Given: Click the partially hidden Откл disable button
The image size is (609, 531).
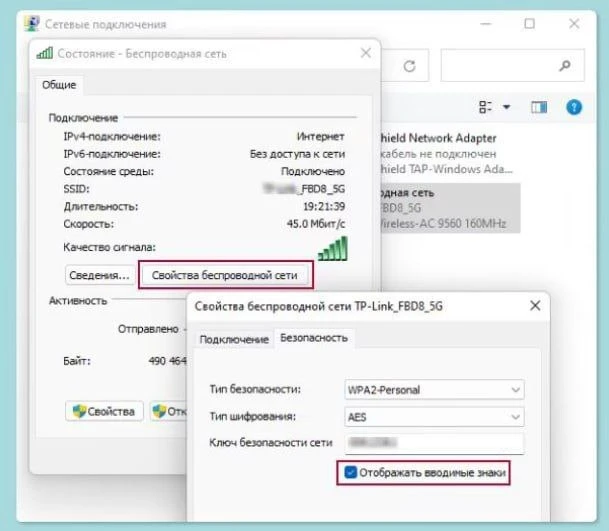Looking at the screenshot, I should click(x=169, y=411).
